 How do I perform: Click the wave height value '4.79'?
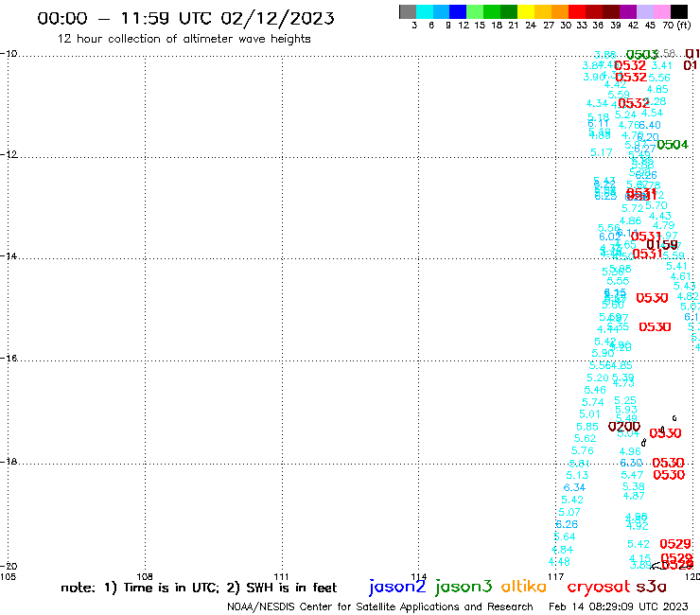(663, 225)
